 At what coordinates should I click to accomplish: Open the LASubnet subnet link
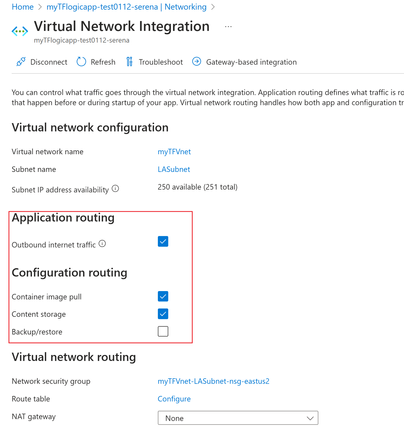(174, 169)
